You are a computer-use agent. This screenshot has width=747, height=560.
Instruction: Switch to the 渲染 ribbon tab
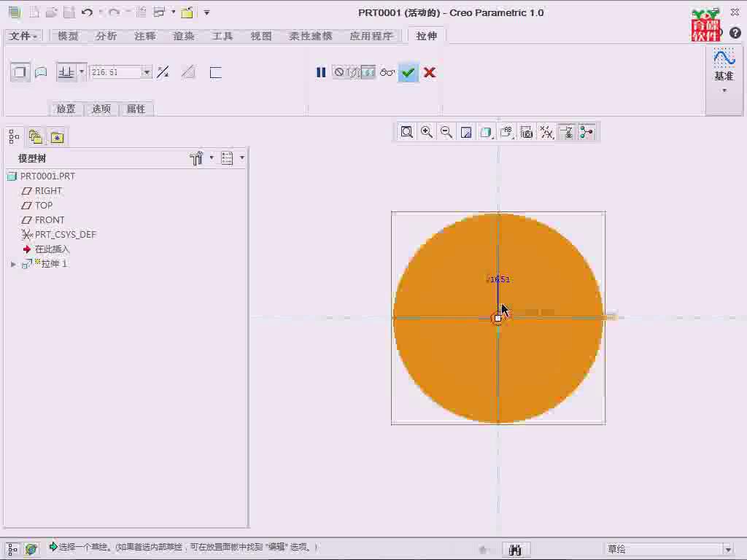coord(183,36)
